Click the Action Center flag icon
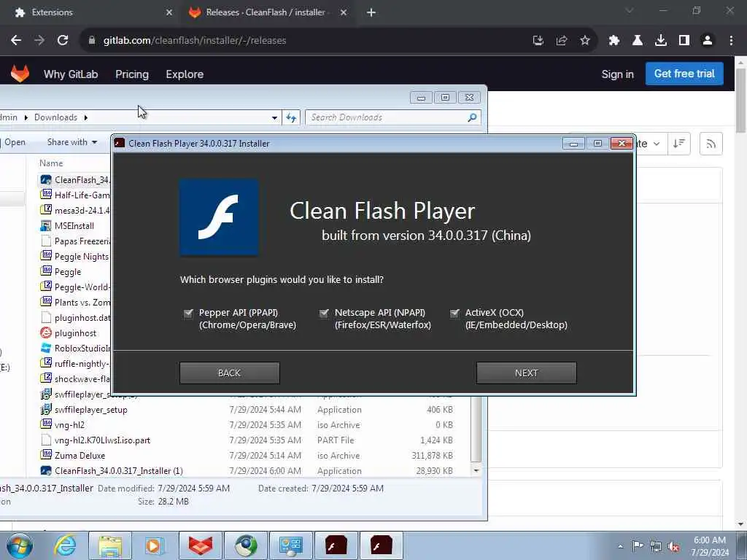 (x=638, y=545)
